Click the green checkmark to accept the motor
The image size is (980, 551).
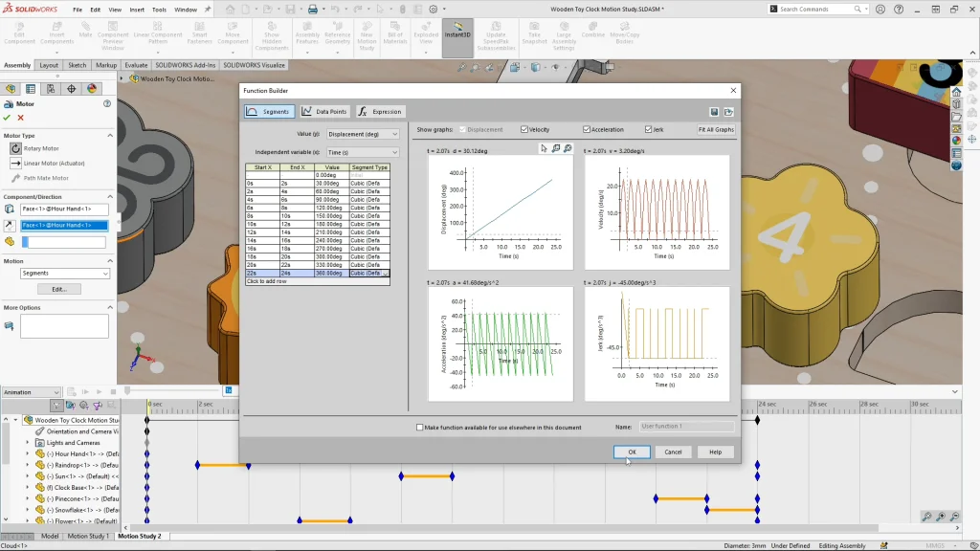click(x=7, y=118)
